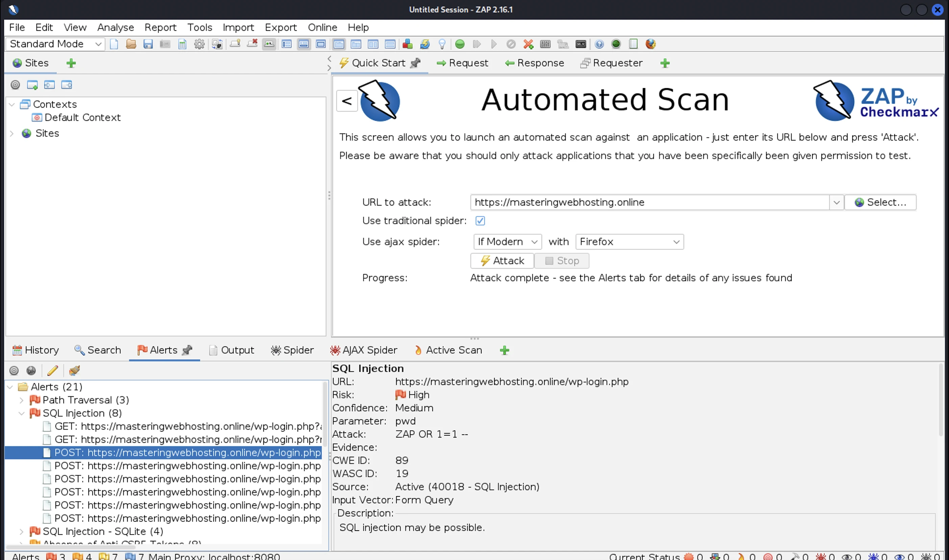Open the If Modern ajax spider dropdown
The image size is (949, 560).
(507, 242)
